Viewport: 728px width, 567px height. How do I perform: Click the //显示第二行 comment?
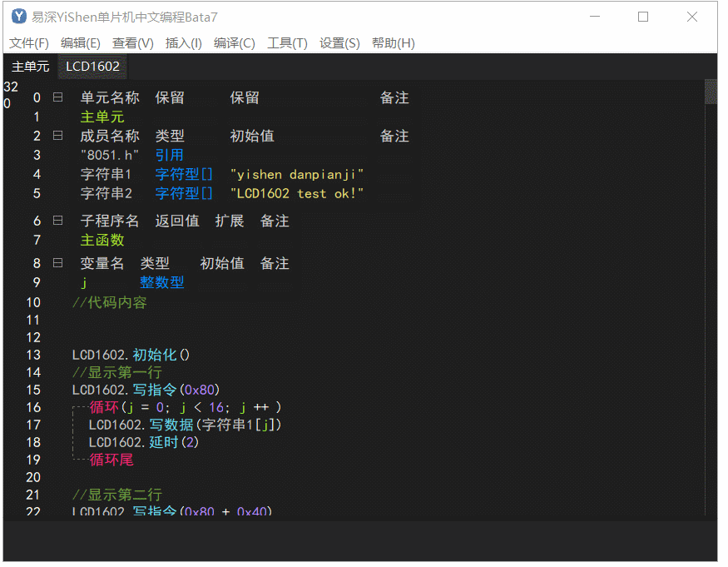[117, 495]
